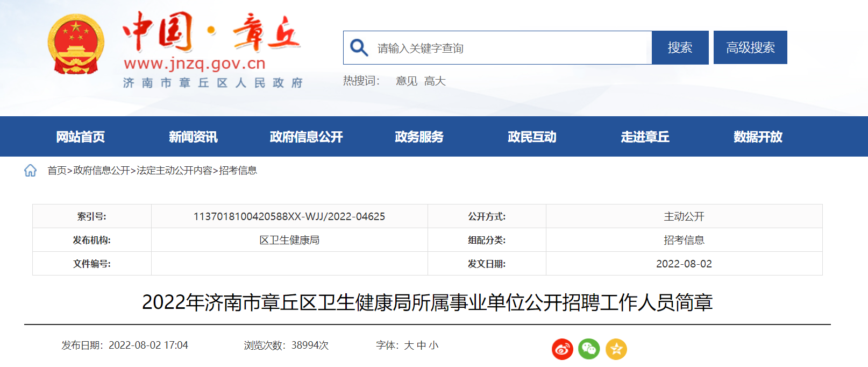Click into the keyword search input field
Viewport: 868px width, 367px height.
click(511, 48)
